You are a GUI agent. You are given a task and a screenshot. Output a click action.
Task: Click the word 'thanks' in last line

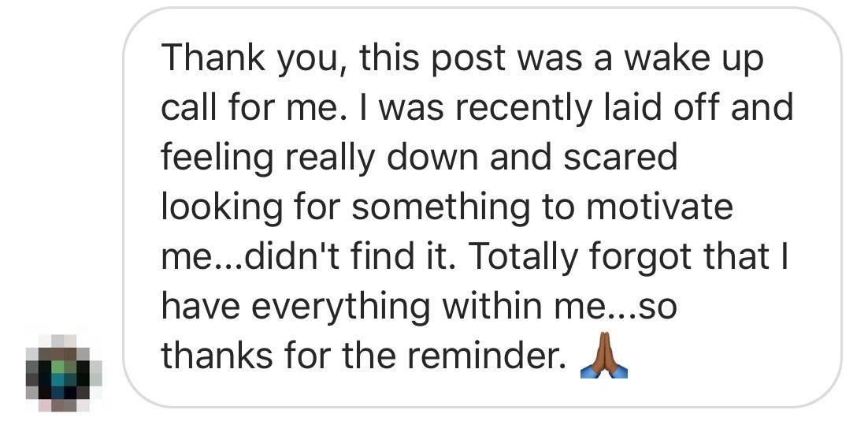click(x=217, y=356)
